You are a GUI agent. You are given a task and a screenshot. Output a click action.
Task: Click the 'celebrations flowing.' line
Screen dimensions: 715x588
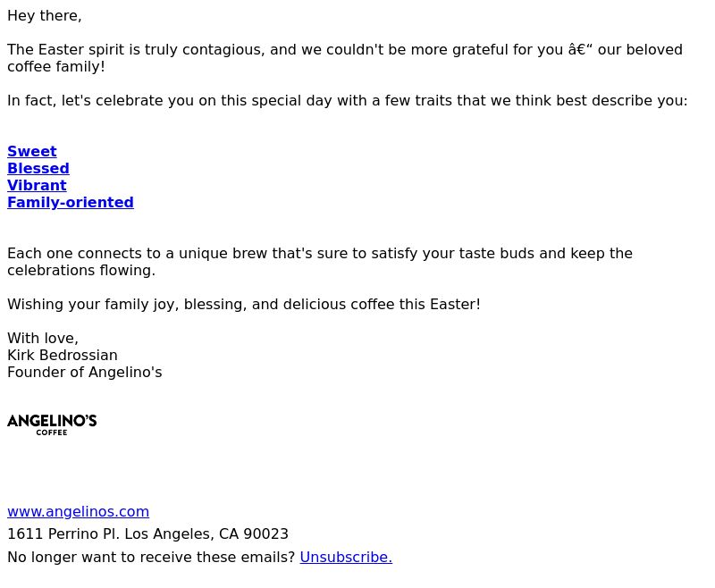click(81, 270)
